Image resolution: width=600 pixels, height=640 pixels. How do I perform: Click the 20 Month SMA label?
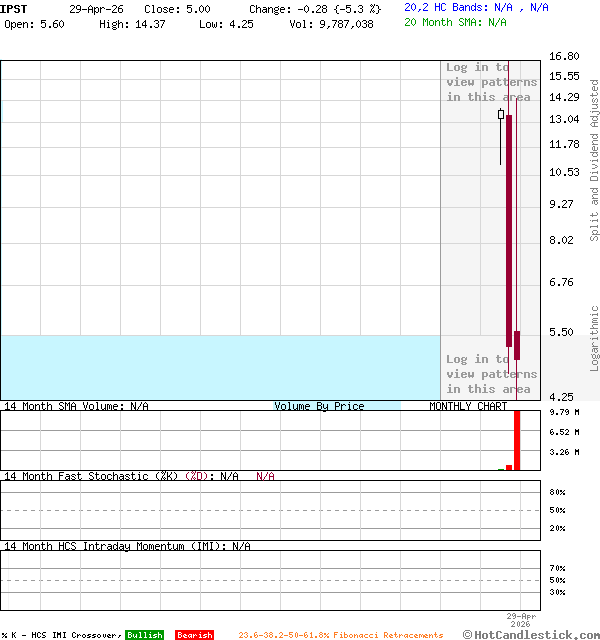pos(444,22)
